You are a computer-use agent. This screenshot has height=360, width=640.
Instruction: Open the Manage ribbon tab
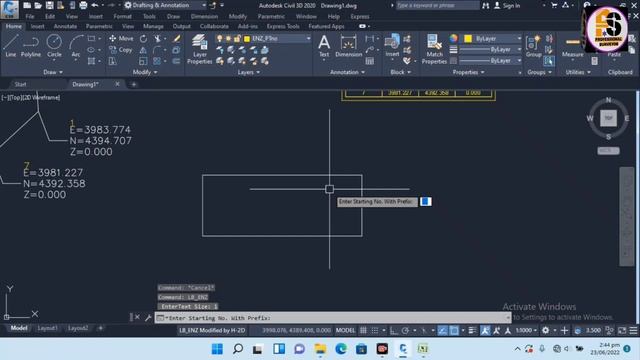pyautogui.click(x=153, y=26)
